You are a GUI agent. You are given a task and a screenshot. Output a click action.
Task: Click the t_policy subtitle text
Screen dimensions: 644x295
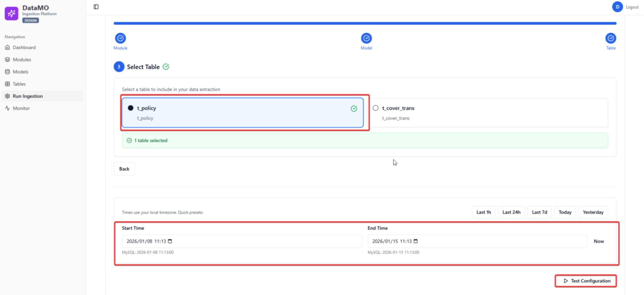(x=145, y=118)
